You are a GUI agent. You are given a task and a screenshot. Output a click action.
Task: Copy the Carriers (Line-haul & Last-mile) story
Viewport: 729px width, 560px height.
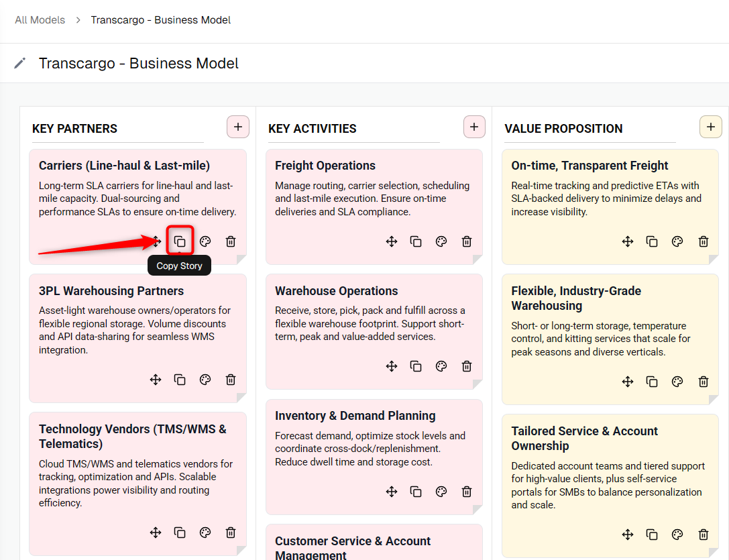click(180, 241)
